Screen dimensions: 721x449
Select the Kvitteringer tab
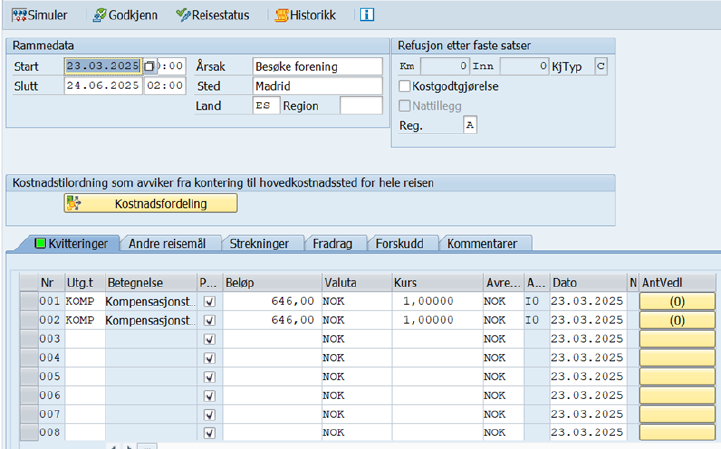point(71,243)
